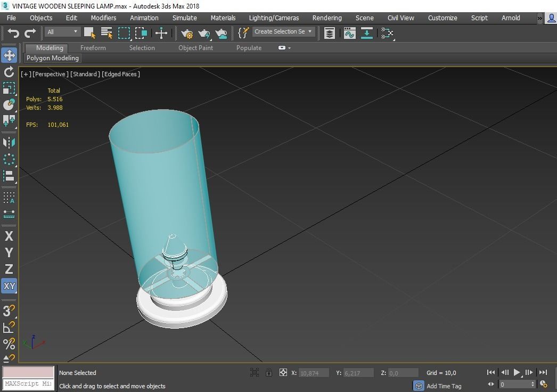Open the Schematic View icon
This screenshot has height=392, width=557.
387,34
